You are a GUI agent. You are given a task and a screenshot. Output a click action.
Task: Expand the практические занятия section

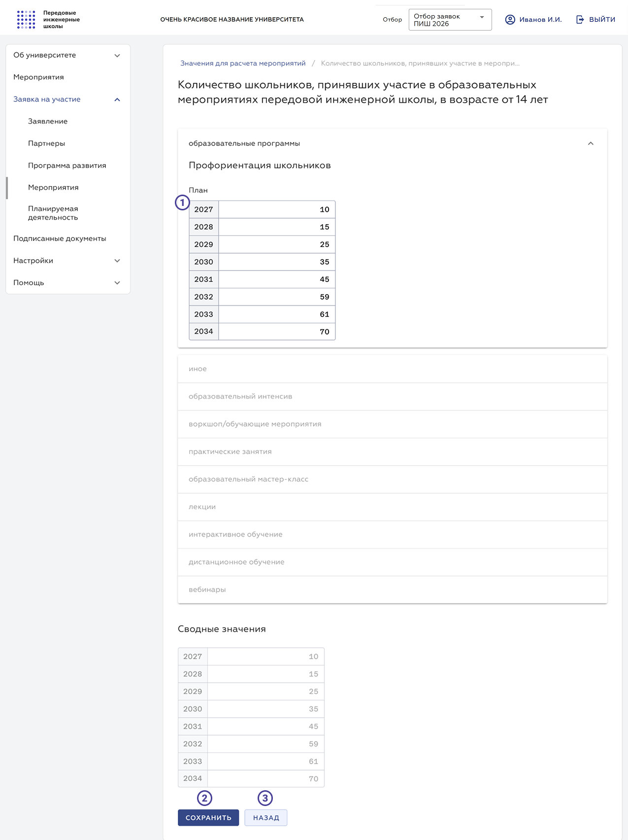393,452
